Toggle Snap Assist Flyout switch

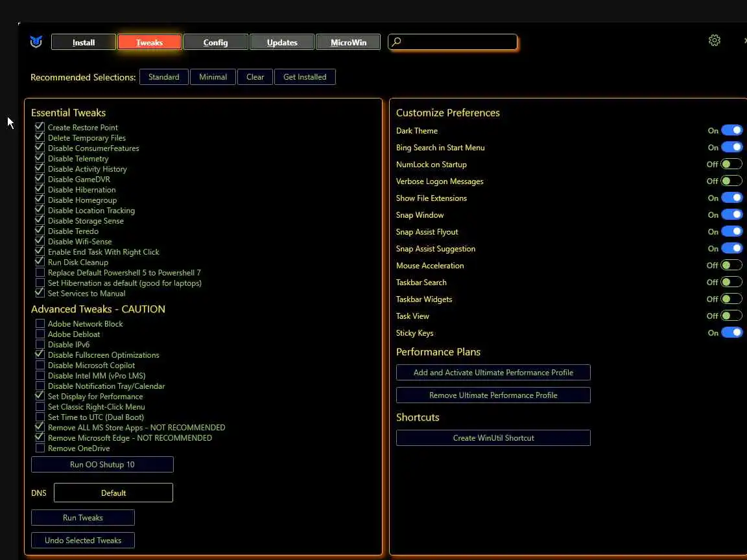(731, 232)
